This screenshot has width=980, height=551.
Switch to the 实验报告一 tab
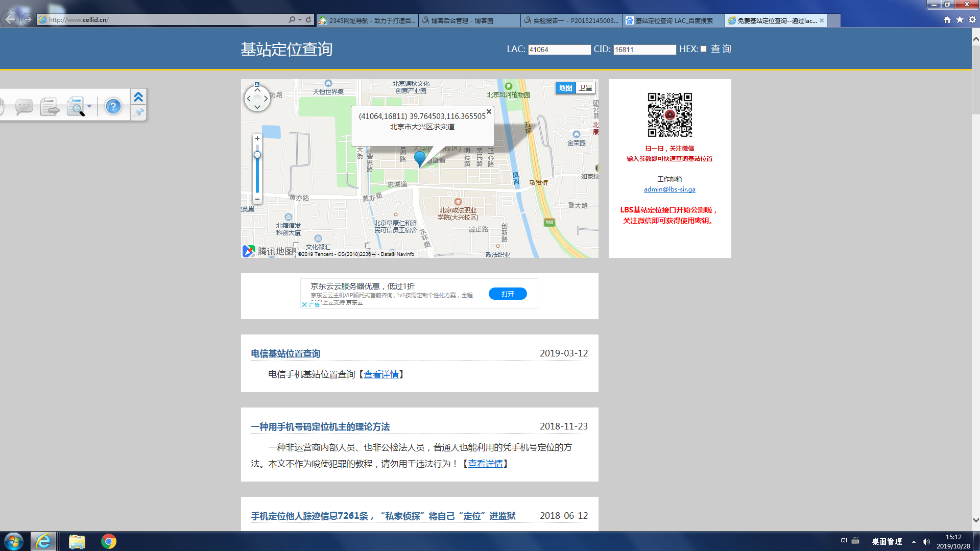pos(571,20)
